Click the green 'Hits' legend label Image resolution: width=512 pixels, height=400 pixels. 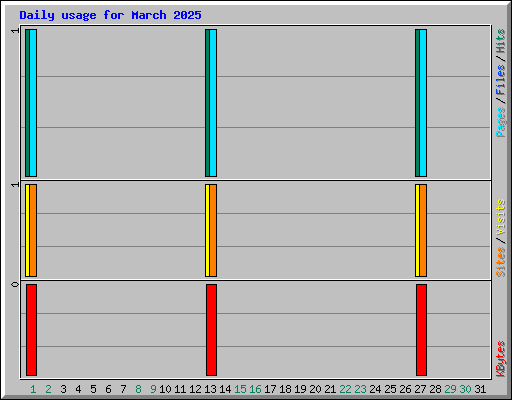(x=500, y=41)
